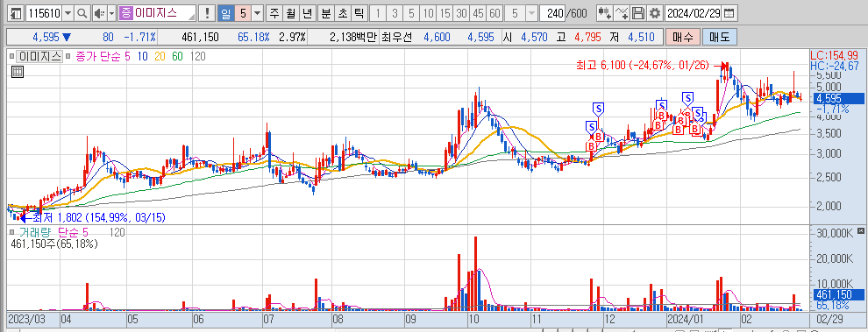Click the grid table icon below 이미지스 label
The height and width of the screenshot is (332, 868).
coord(18,71)
